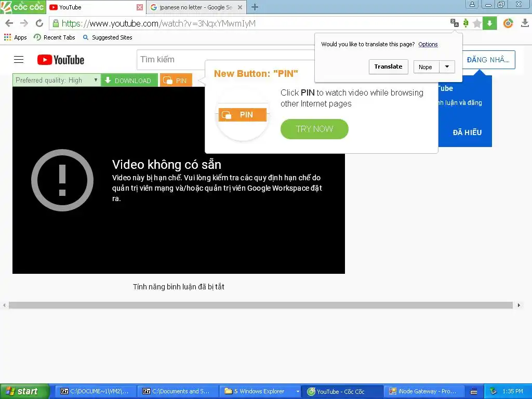This screenshot has width=532, height=399.
Task: Open the Cốc Cốc orange circular extension icon
Action: tap(508, 23)
